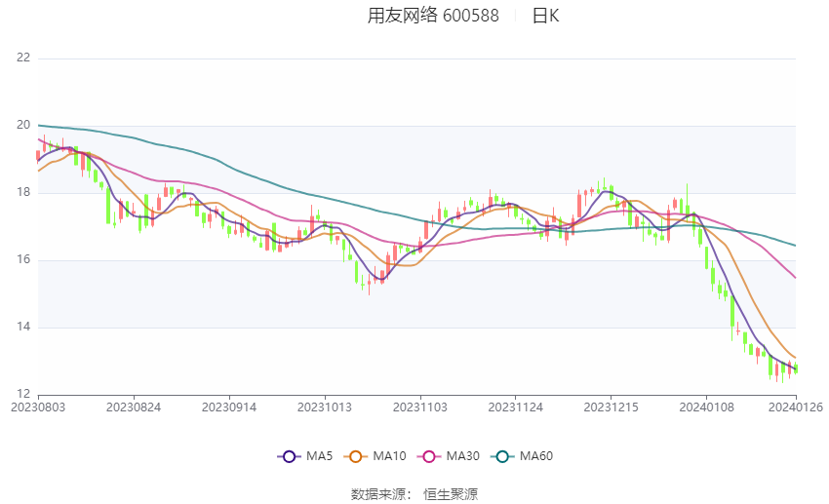Toggle the MA5 legend series

305,456
